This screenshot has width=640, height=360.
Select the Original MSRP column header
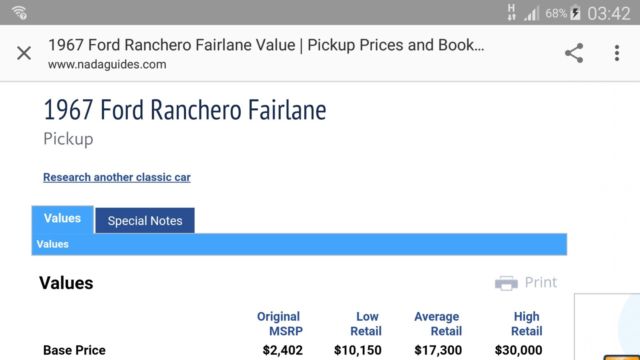pyautogui.click(x=280, y=324)
